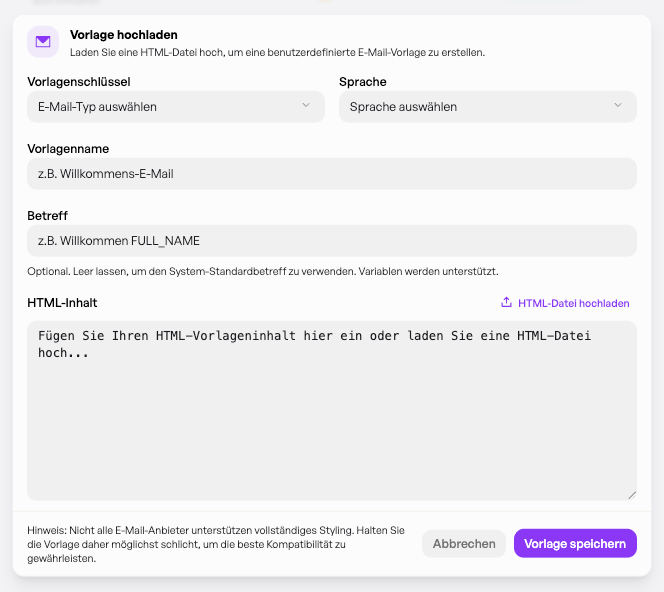
Task: Click the Vorlage hochladen heading text
Action: point(124,35)
